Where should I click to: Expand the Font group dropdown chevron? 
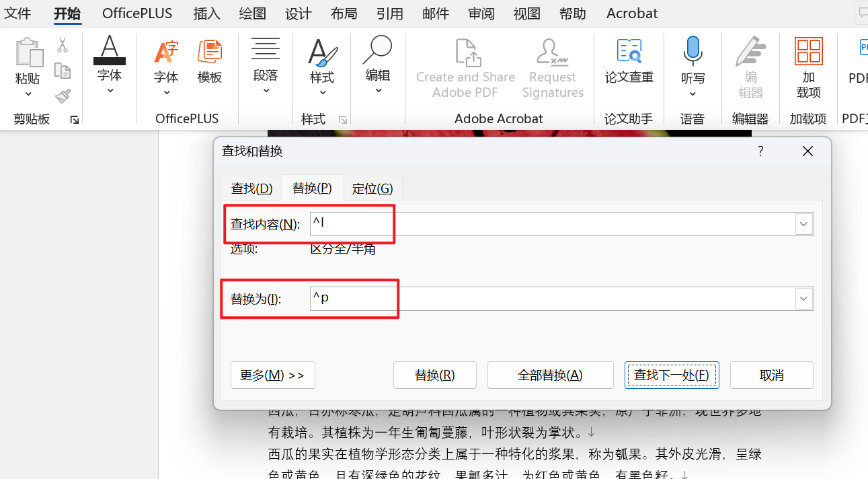tap(110, 90)
